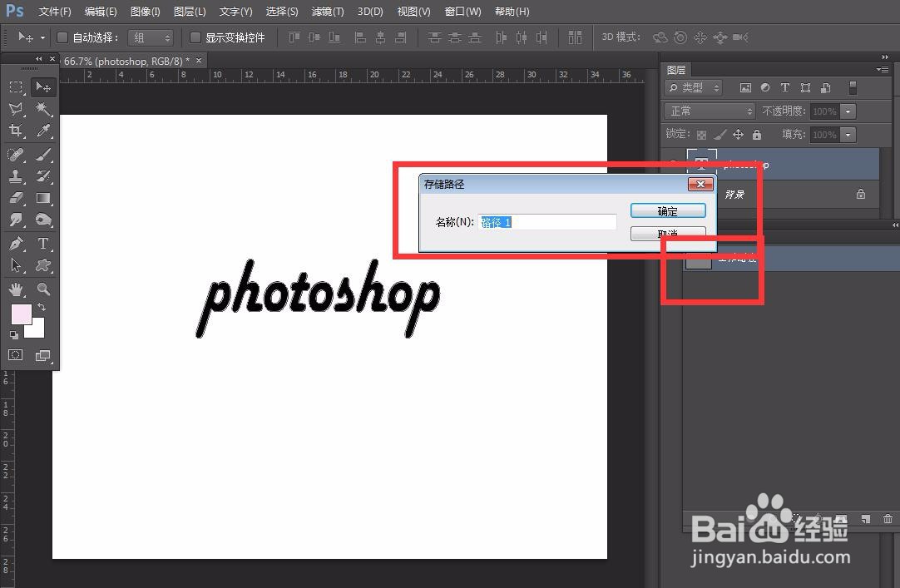Close the Save Path (存储路径) dialog
900x588 pixels.
[700, 184]
